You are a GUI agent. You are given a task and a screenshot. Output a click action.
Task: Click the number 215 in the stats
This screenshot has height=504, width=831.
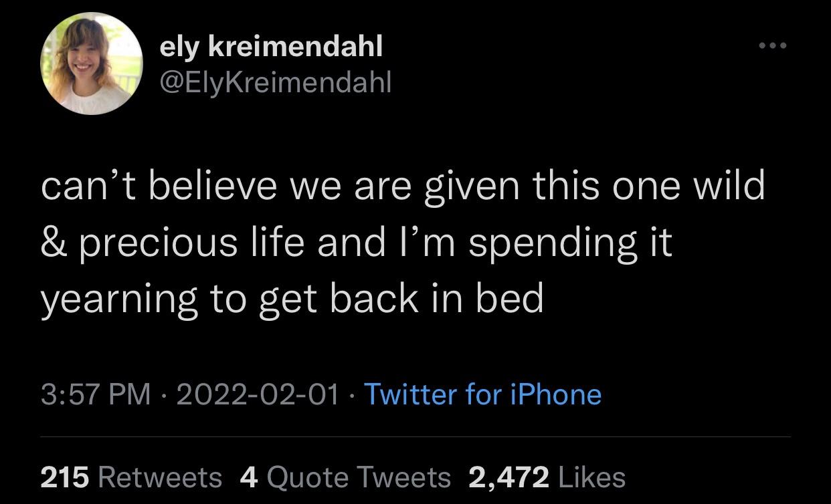(x=65, y=477)
